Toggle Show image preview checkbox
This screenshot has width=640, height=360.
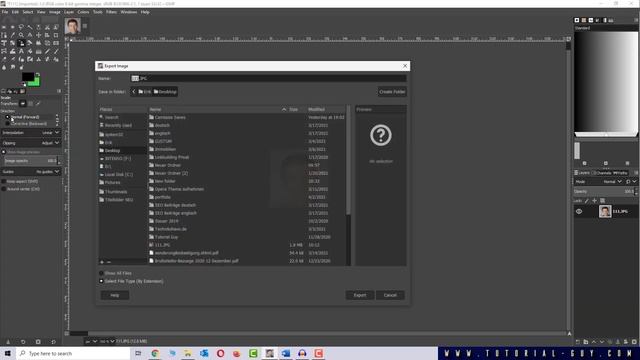tap(4, 152)
